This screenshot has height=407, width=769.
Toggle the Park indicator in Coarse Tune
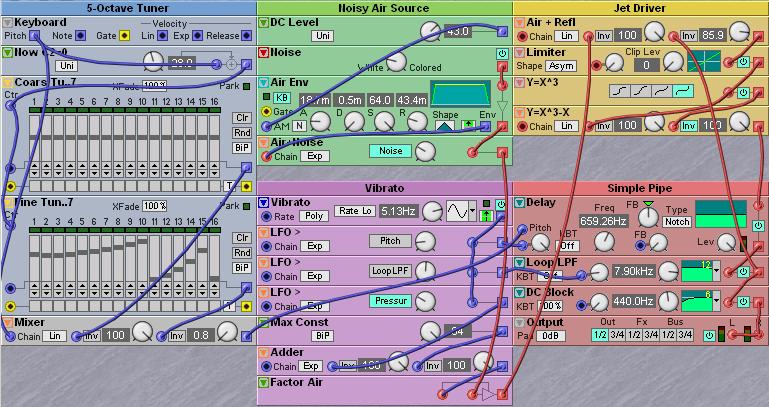point(246,86)
